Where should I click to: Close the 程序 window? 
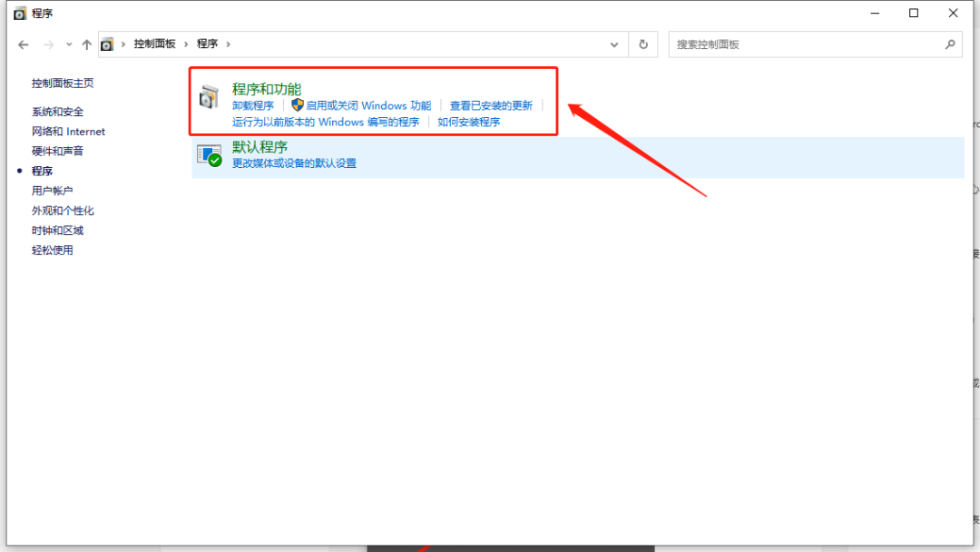pyautogui.click(x=953, y=13)
